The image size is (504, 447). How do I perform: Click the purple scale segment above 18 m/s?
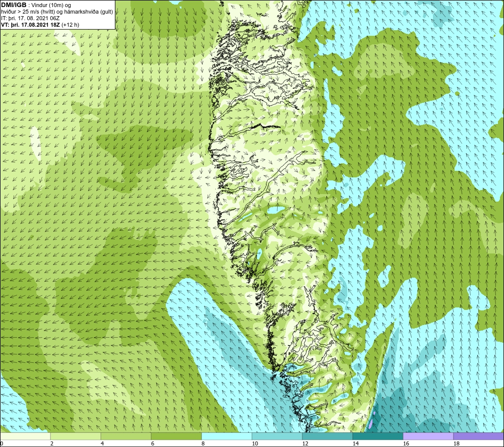click(x=479, y=436)
